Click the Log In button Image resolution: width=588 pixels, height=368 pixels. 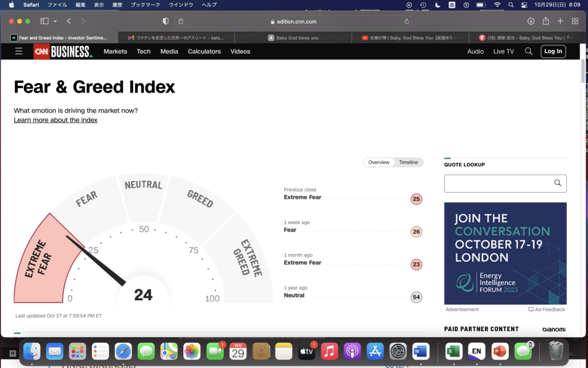tap(553, 51)
